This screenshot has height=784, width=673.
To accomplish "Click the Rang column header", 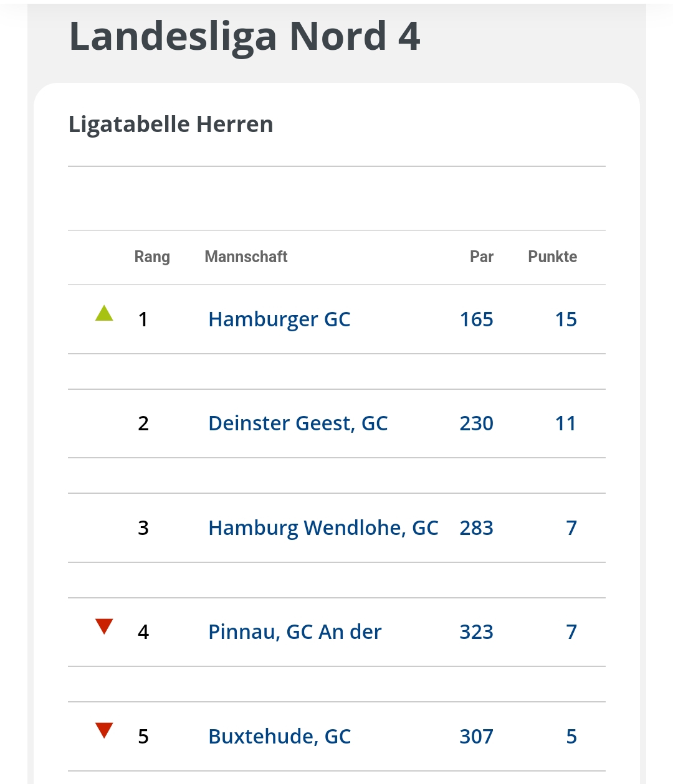I will click(152, 257).
